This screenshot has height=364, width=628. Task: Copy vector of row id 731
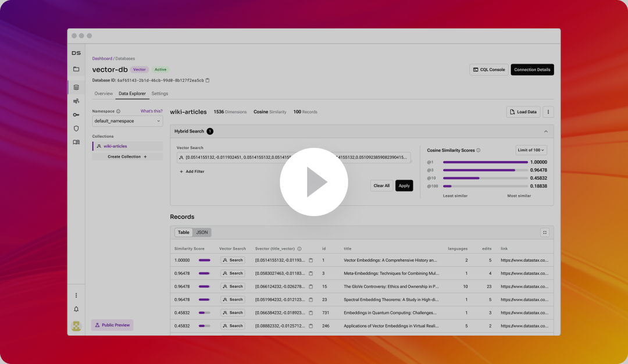pyautogui.click(x=311, y=313)
